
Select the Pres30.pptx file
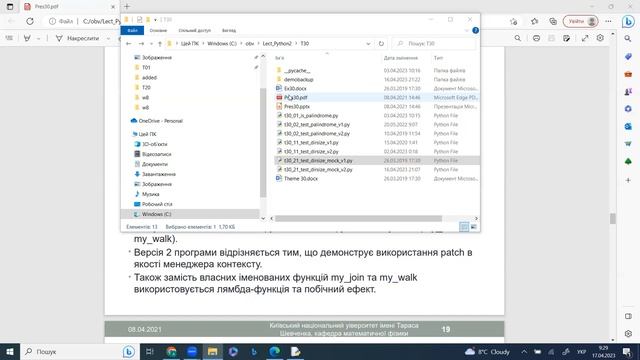click(297, 107)
